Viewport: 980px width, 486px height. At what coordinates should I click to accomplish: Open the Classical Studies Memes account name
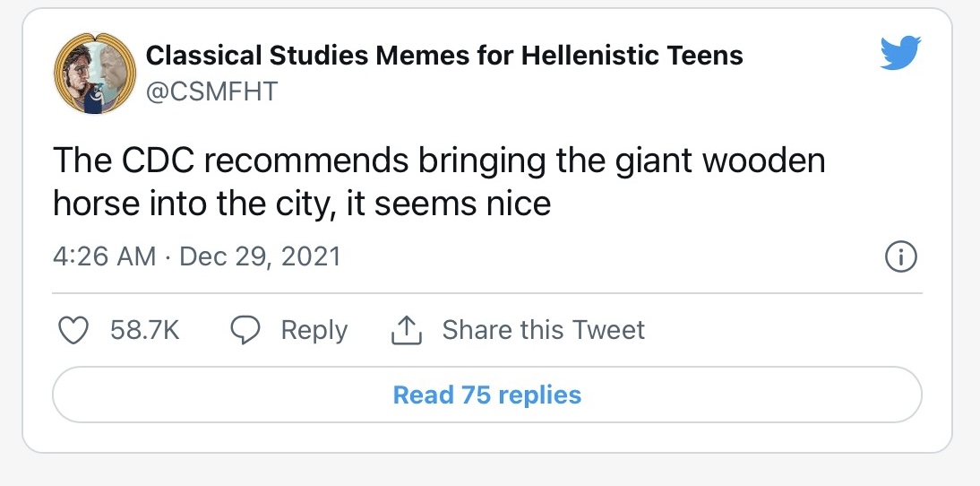coord(443,56)
